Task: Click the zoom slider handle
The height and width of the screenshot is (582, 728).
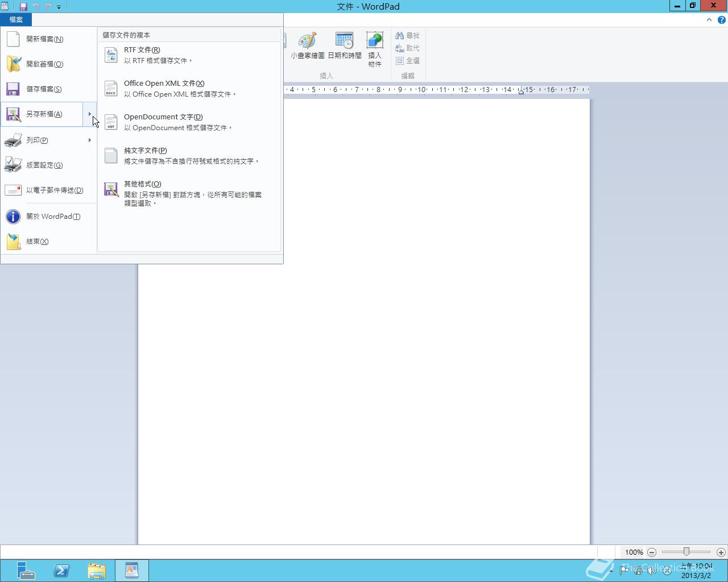Action: pyautogui.click(x=686, y=552)
